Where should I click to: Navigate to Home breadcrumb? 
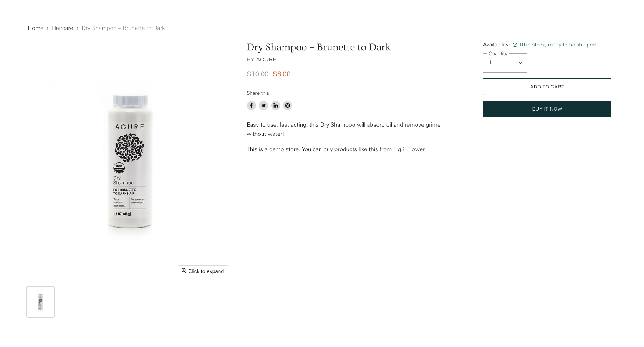(x=35, y=28)
